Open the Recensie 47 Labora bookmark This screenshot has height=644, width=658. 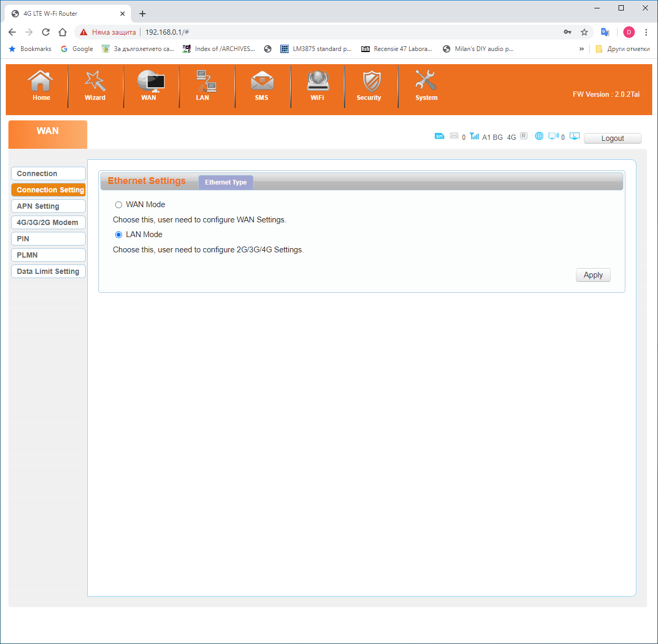point(397,49)
